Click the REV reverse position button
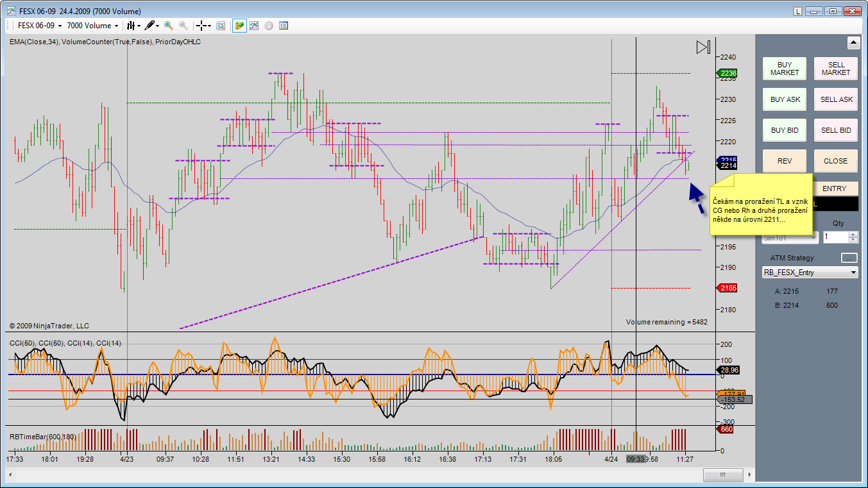This screenshot has height=488, width=868. (x=784, y=161)
